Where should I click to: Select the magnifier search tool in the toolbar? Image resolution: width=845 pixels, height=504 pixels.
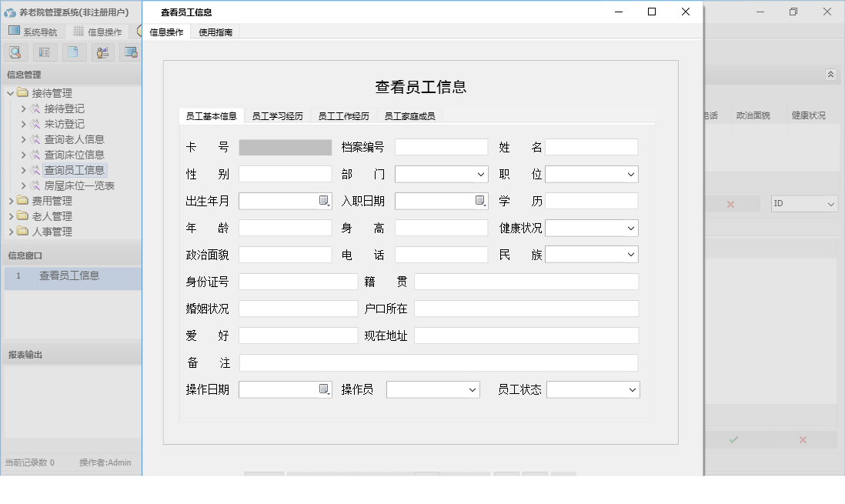pos(15,52)
